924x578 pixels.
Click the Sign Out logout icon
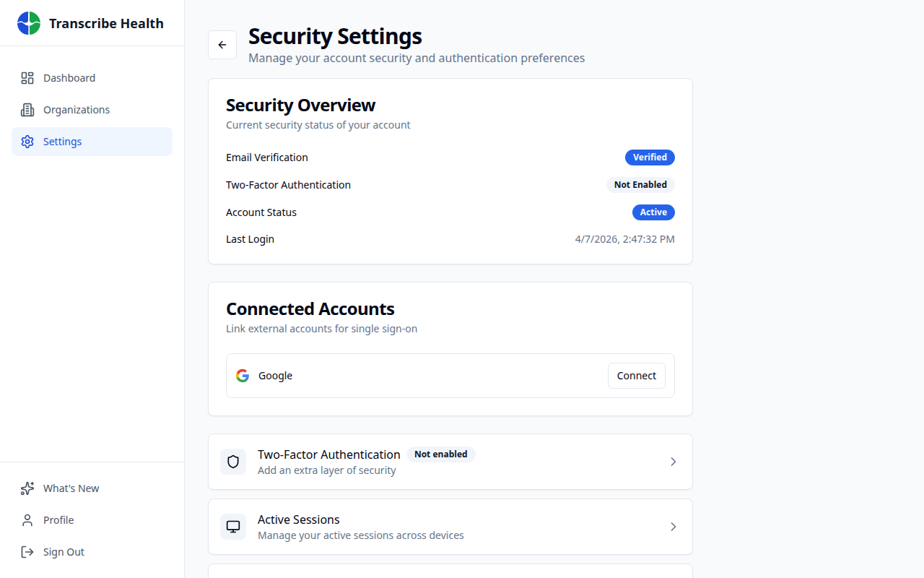pyautogui.click(x=27, y=551)
